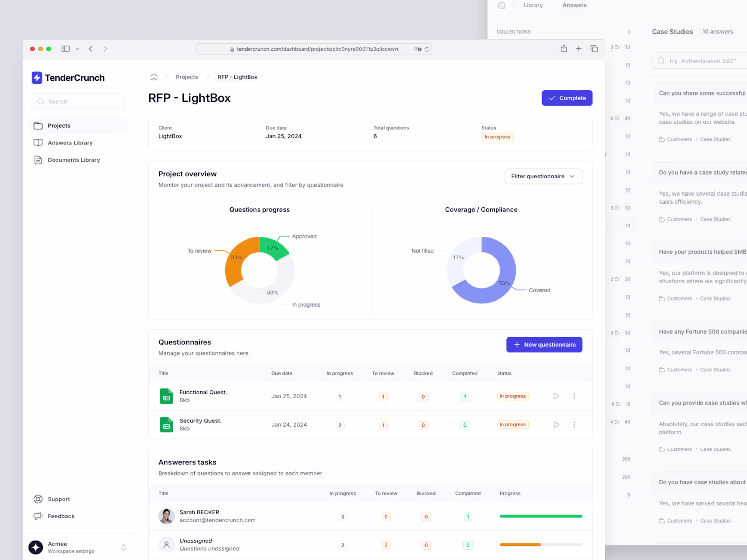
Task: Click the home icon in breadcrumb
Action: coord(154,77)
